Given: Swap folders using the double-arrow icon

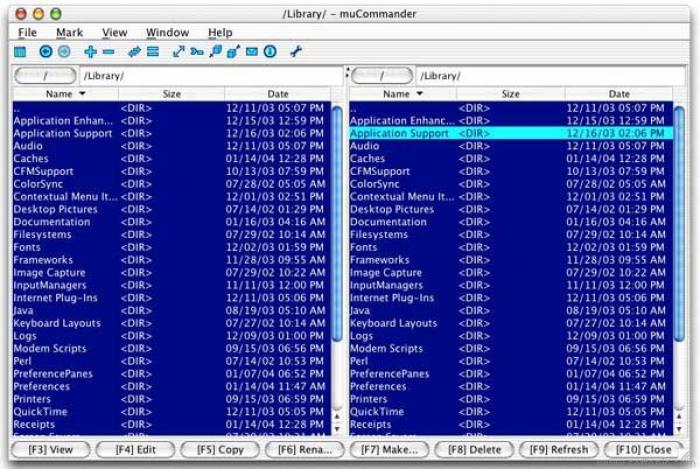Looking at the screenshot, I should pos(134,52).
